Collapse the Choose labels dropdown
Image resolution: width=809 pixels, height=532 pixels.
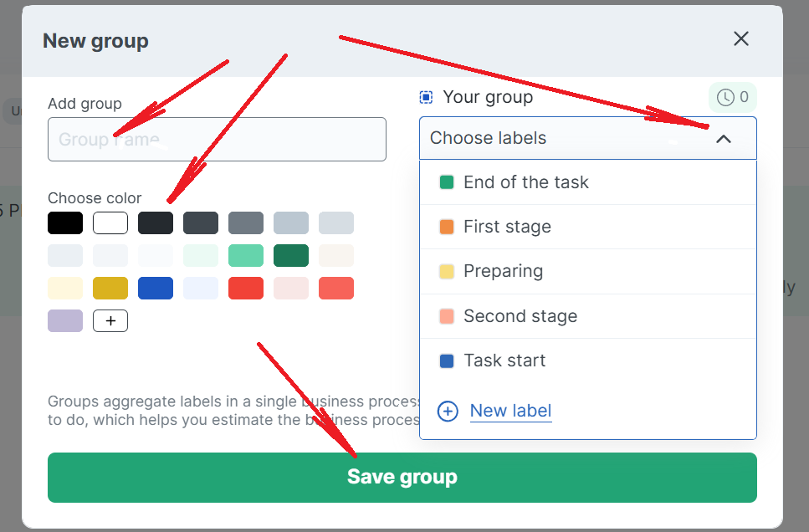[x=724, y=139]
